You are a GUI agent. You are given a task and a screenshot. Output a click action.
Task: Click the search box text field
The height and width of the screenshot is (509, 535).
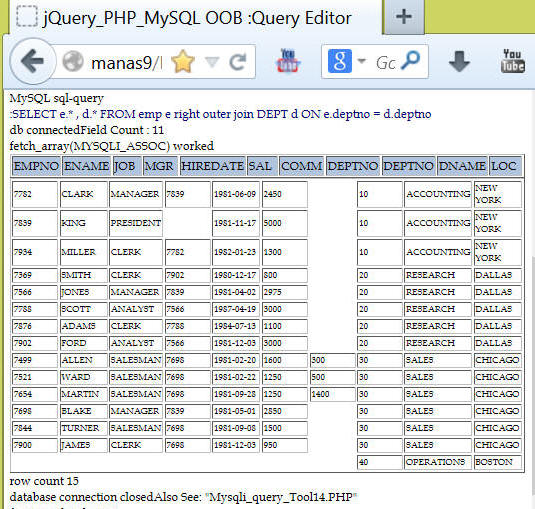click(386, 62)
